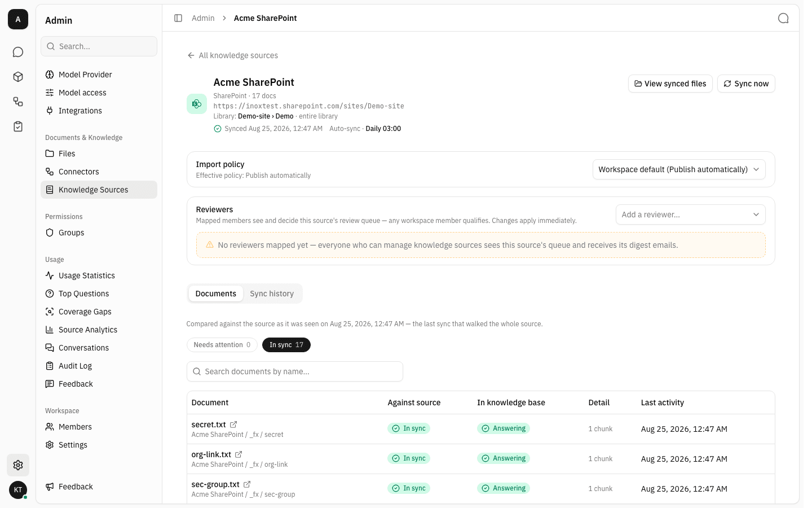Open Model Provider settings
The image size is (812, 508).
99,75
